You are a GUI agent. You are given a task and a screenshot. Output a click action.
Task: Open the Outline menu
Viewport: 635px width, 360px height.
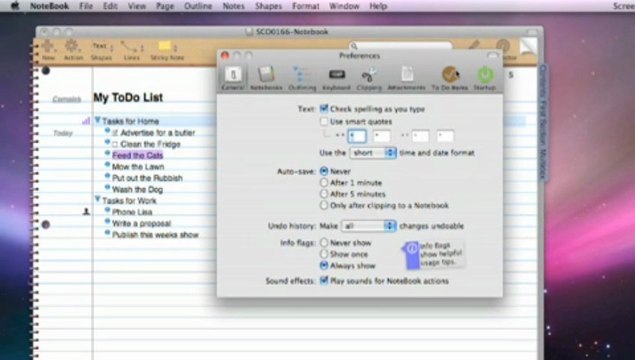tap(198, 6)
